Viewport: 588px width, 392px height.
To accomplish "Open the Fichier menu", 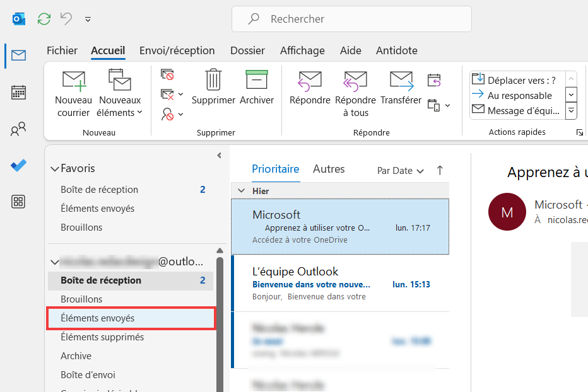I will pyautogui.click(x=62, y=50).
